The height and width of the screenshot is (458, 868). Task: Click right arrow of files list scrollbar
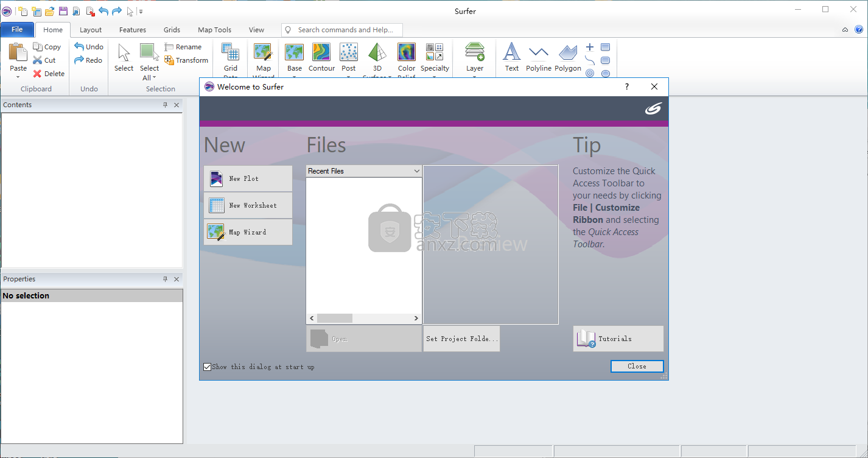pos(416,318)
